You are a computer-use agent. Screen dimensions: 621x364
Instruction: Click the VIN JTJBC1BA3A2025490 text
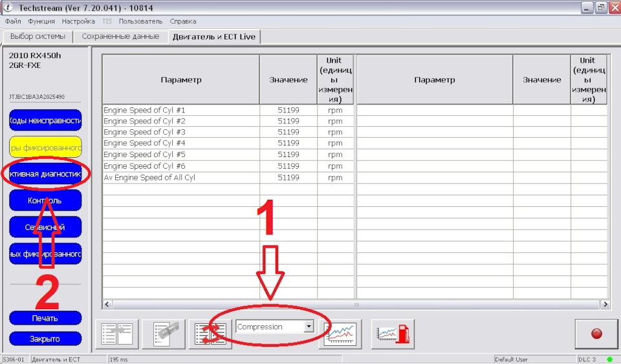click(x=36, y=96)
